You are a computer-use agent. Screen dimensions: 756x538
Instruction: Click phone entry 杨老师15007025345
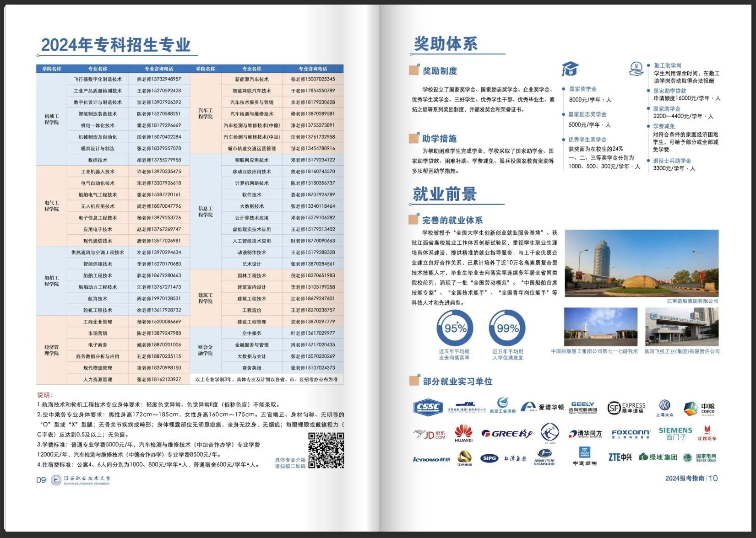click(x=313, y=79)
